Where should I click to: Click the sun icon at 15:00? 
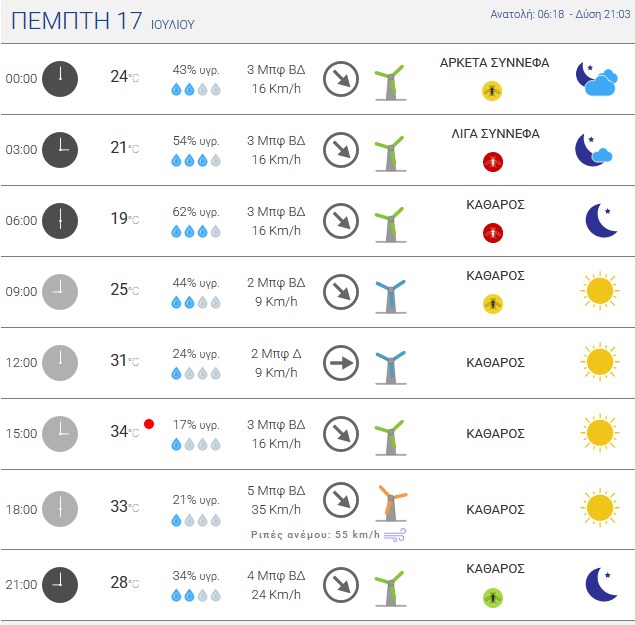tap(600, 433)
